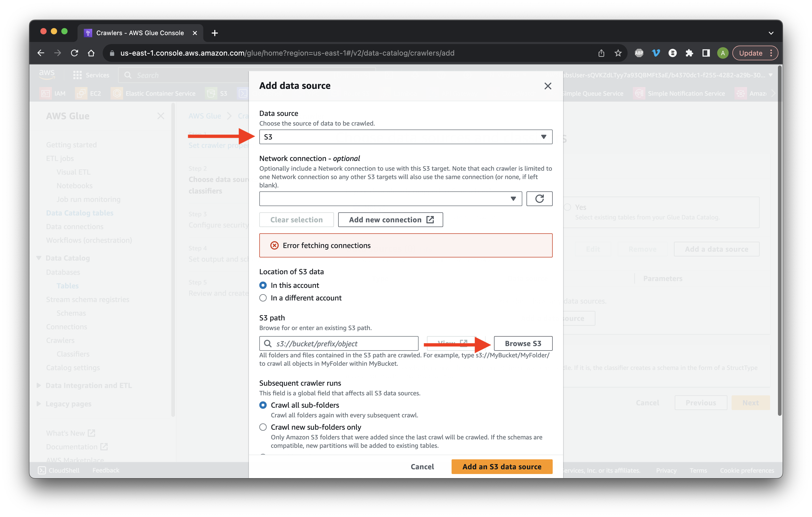This screenshot has height=517, width=812.
Task: Click the Browse S3 button
Action: tap(523, 343)
